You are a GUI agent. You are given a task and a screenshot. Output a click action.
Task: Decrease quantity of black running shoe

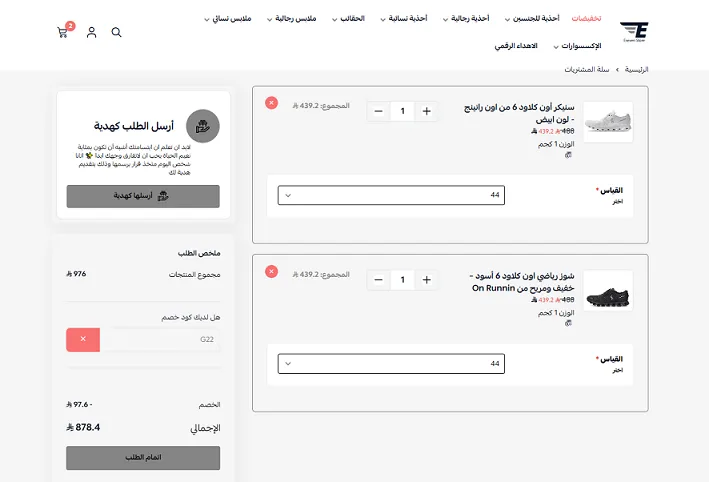coord(378,280)
